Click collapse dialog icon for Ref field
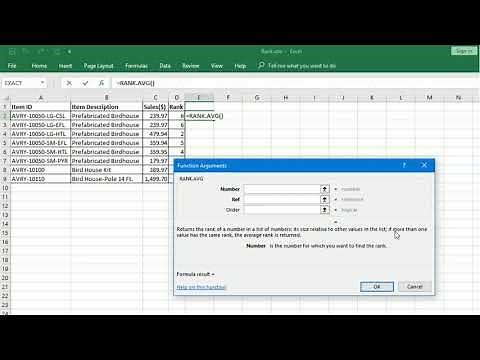 (x=325, y=199)
